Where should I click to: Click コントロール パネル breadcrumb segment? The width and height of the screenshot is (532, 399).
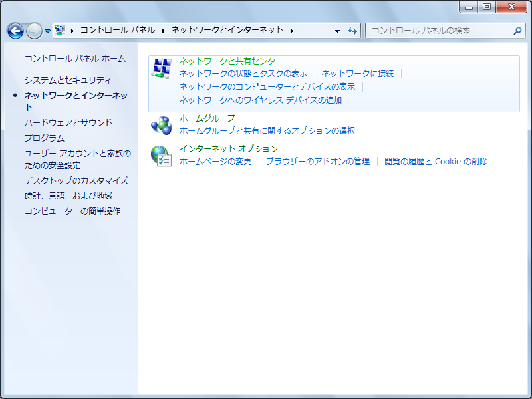click(118, 30)
